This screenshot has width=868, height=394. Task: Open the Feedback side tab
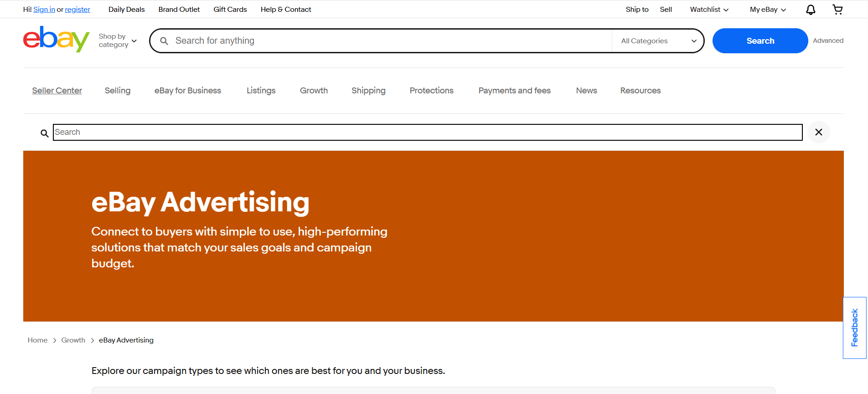854,328
